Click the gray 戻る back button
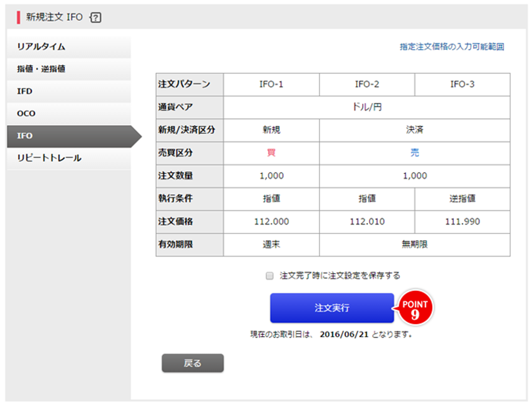The width and height of the screenshot is (532, 404). [193, 363]
